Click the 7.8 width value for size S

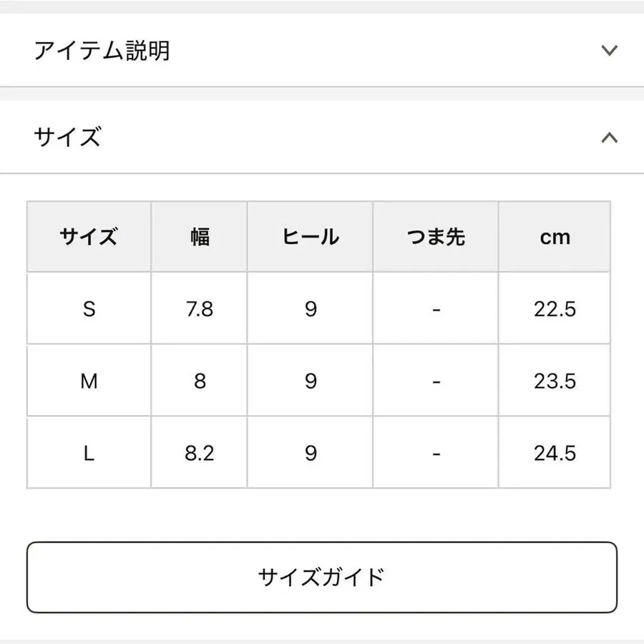(x=199, y=308)
